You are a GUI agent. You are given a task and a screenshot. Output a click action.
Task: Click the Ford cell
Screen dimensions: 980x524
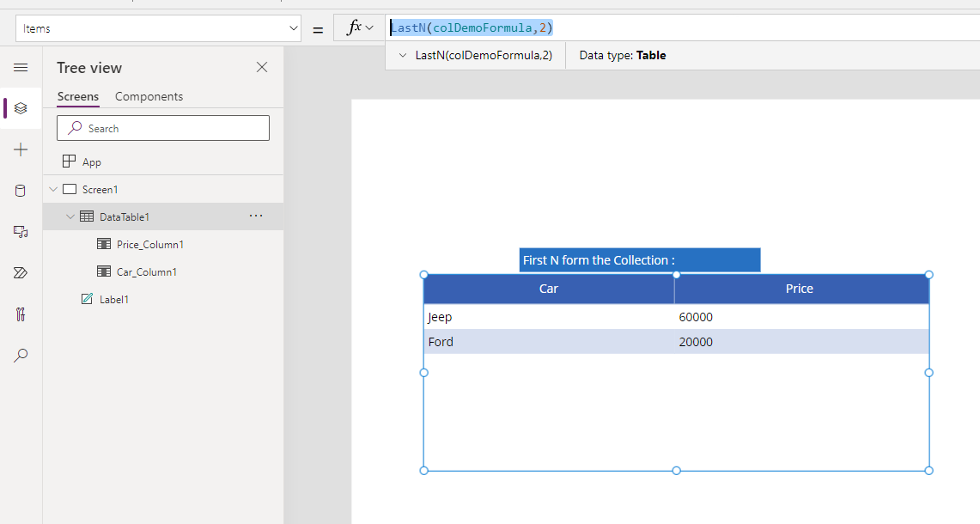point(549,341)
